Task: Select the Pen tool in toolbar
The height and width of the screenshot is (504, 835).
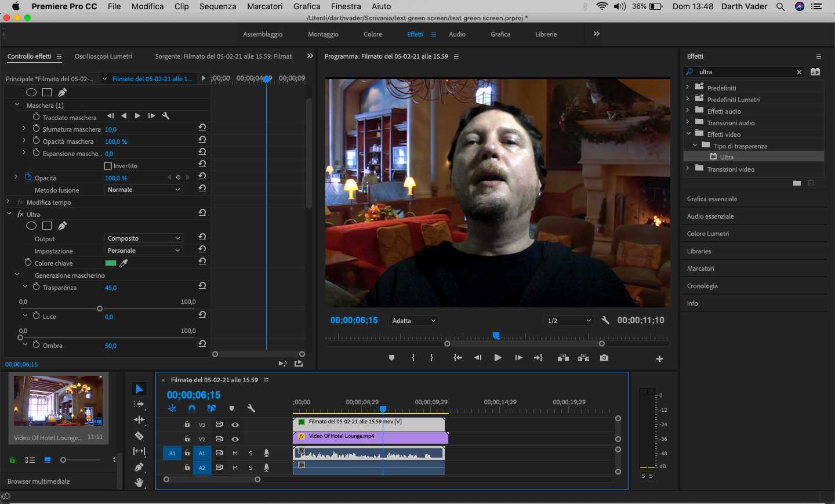Action: coord(139,467)
